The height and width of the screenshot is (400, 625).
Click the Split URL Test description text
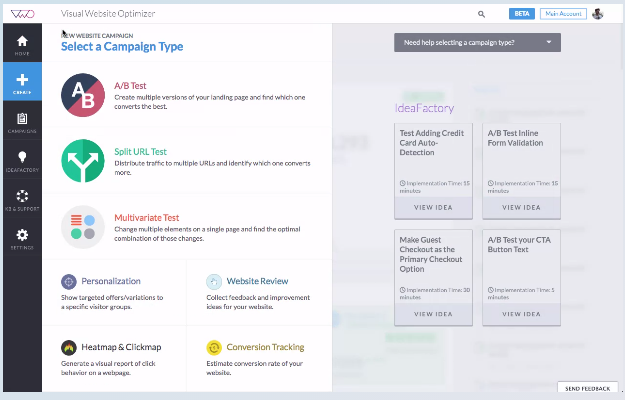[x=212, y=168]
